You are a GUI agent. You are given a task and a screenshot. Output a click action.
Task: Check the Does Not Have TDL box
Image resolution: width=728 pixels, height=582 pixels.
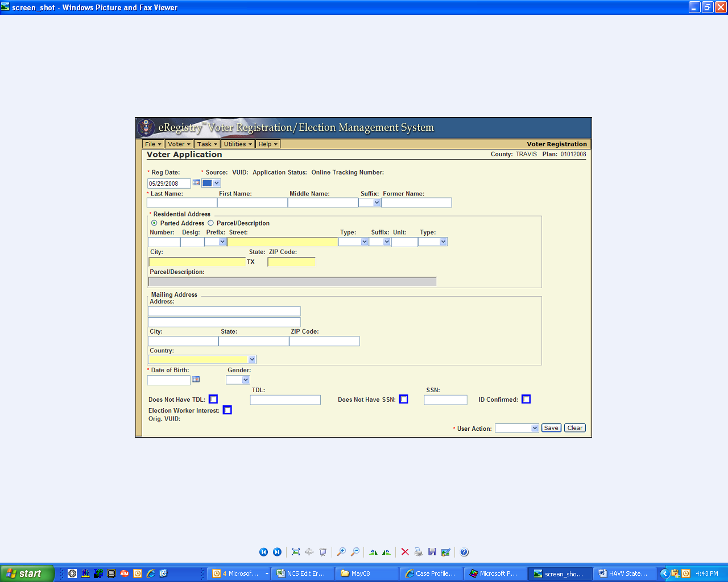point(213,399)
